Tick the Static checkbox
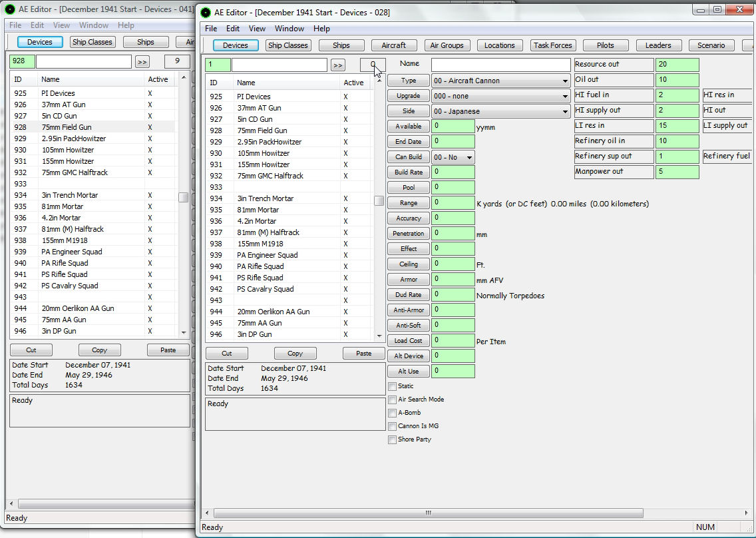This screenshot has width=756, height=538. point(393,386)
